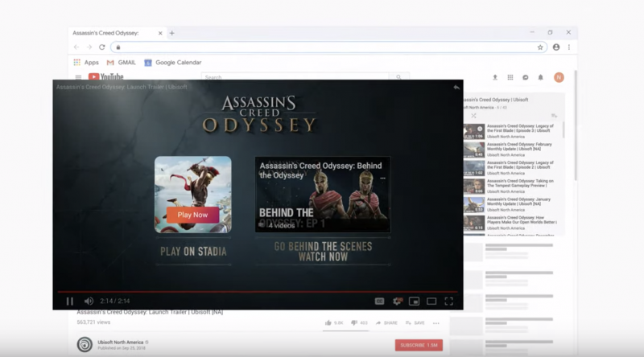Focus the YouTube search field
Image resolution: width=644 pixels, height=357 pixels.
pyautogui.click(x=295, y=76)
